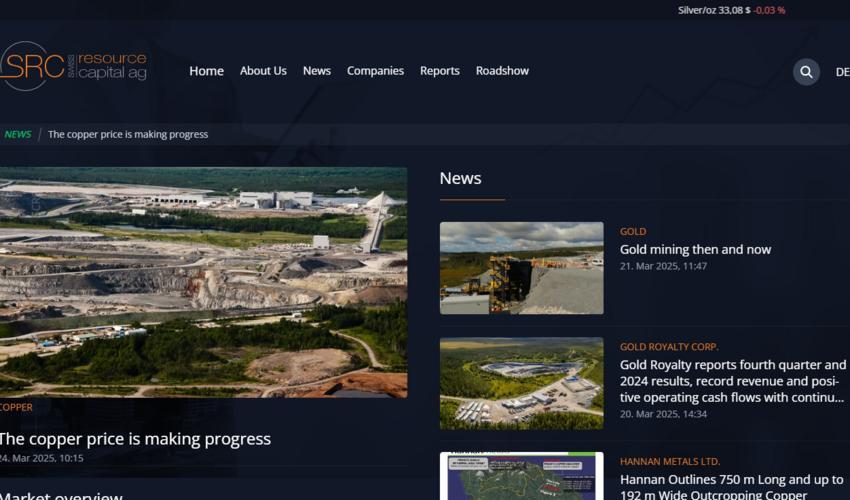Read 'Gold mining then and now' article
The height and width of the screenshot is (500, 850).
pyautogui.click(x=695, y=250)
